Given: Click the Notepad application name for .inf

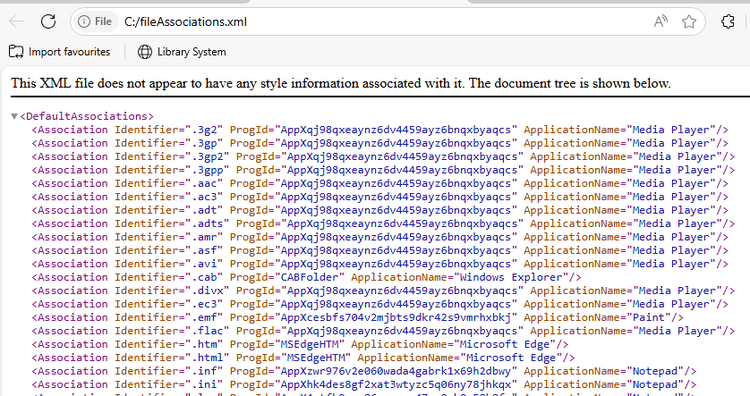Looking at the screenshot, I should 655,371.
